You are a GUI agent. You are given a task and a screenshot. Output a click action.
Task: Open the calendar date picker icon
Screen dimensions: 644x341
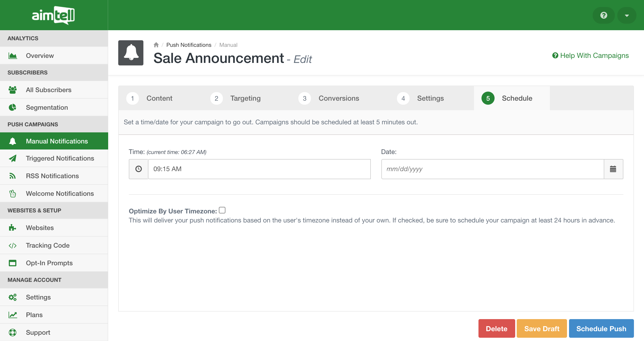(x=613, y=169)
